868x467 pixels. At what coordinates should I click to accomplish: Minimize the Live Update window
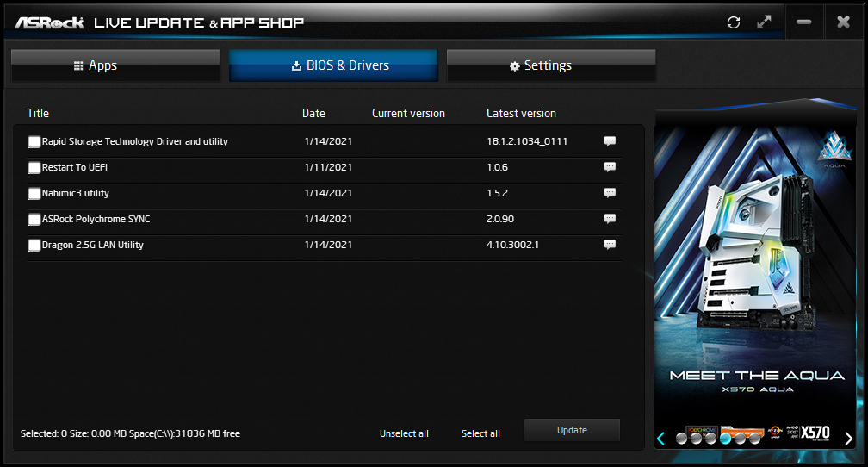click(x=803, y=22)
